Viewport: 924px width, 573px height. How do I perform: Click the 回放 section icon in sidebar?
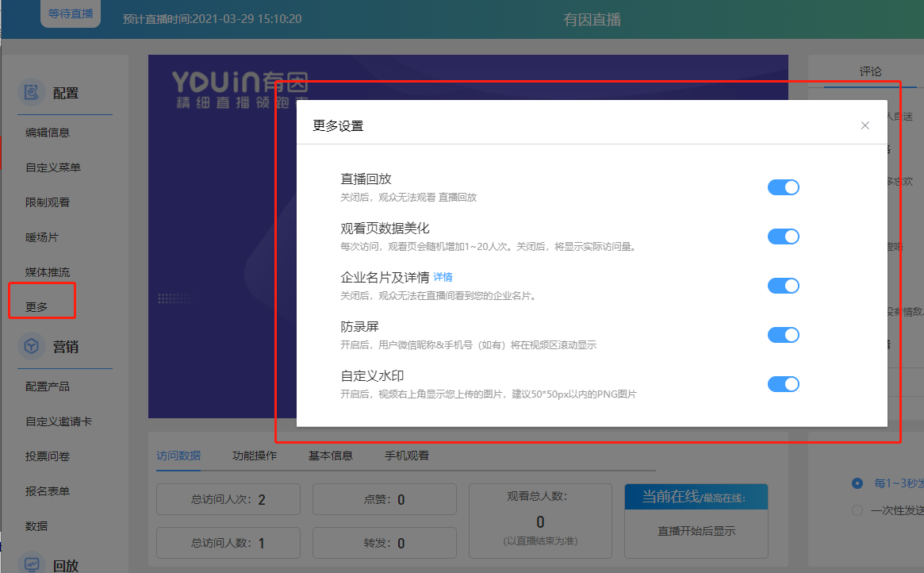click(31, 563)
